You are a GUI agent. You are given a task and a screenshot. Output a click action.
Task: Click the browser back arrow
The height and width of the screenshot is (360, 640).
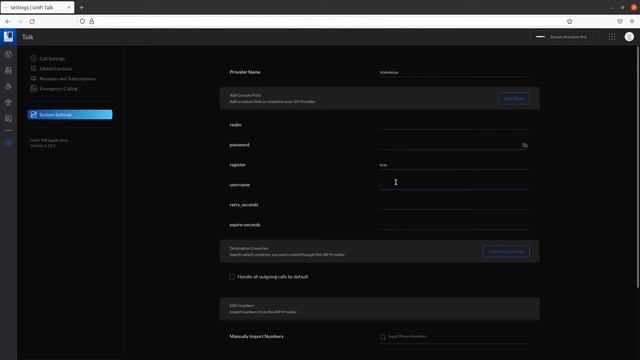pos(8,21)
